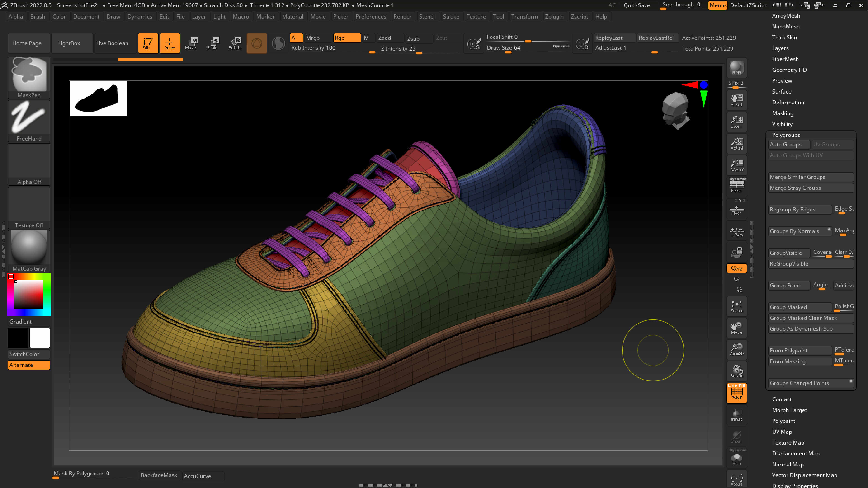
Task: Open the Brush menu
Action: click(37, 16)
